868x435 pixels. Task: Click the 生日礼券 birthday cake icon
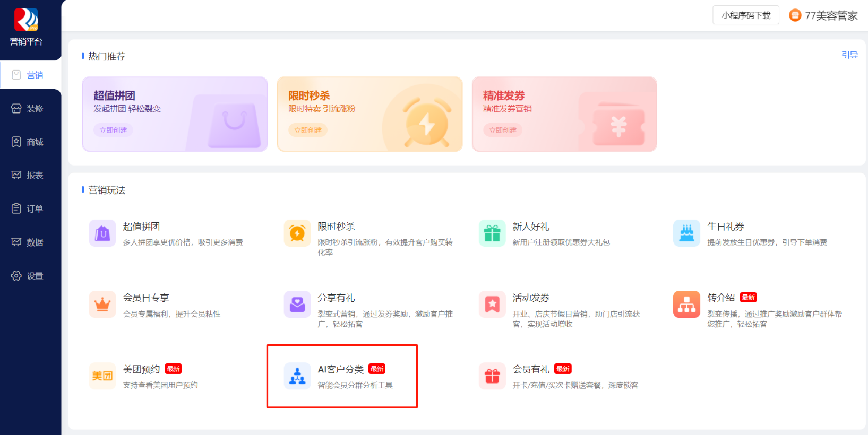(686, 233)
